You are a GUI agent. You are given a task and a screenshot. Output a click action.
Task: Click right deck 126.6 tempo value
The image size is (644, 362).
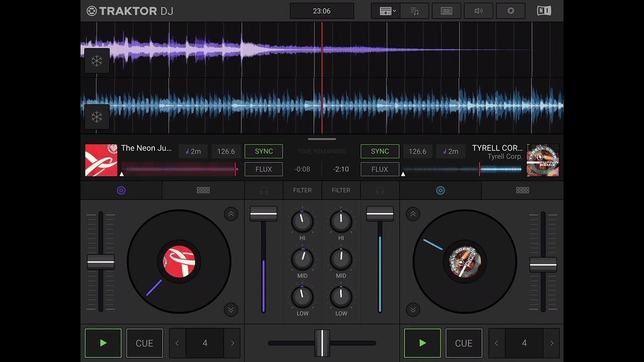[418, 151]
